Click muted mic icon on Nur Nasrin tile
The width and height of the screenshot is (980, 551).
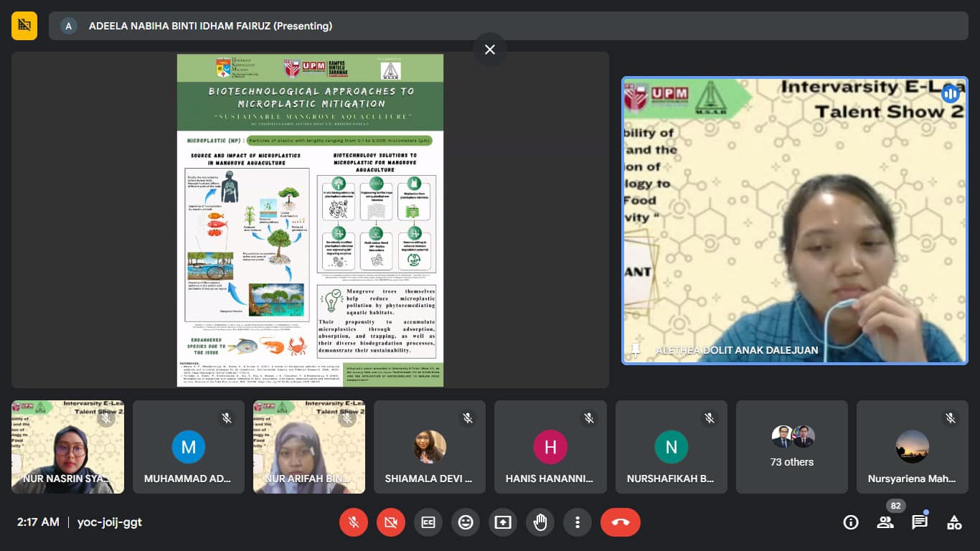106,418
